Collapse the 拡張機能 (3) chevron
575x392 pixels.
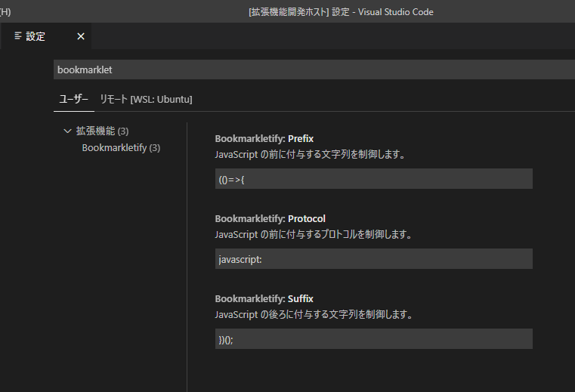point(67,131)
